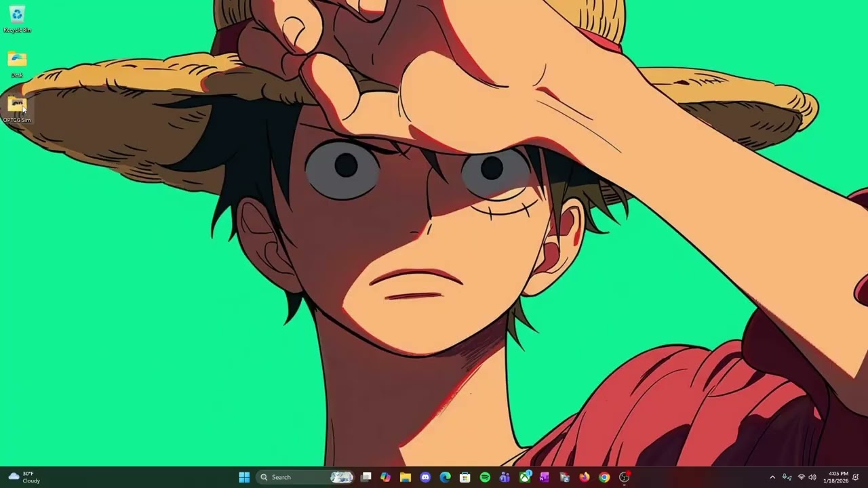Select the Desk folder on desktop
Image resolution: width=868 pixels, height=488 pixels.
[17, 64]
